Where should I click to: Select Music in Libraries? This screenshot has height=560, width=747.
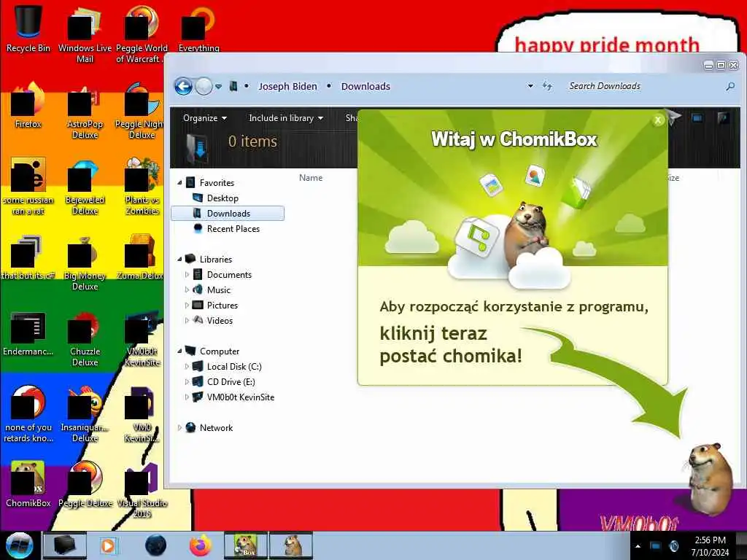[218, 290]
